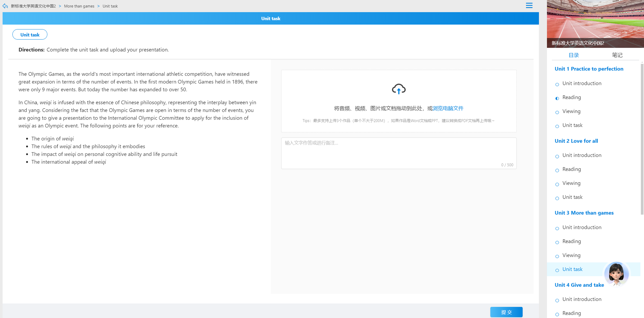
Task: Select Unit 2 Viewing in the contents list
Action: 571,183
